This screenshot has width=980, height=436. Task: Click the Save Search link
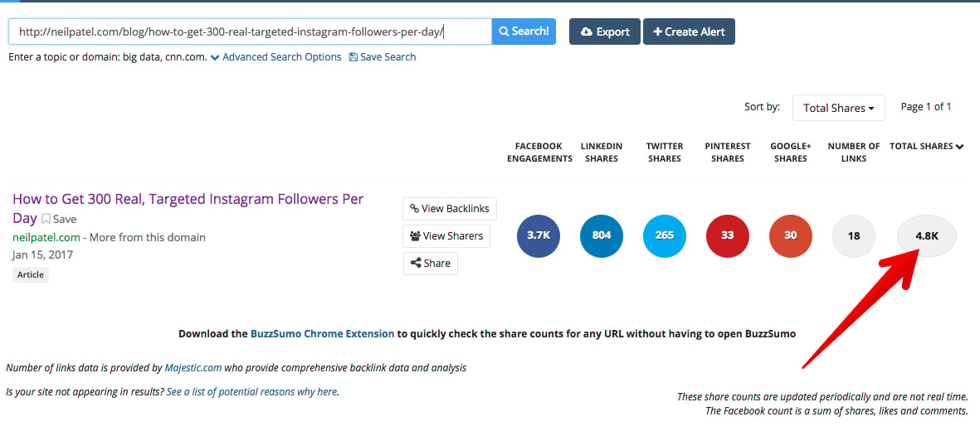pos(382,57)
